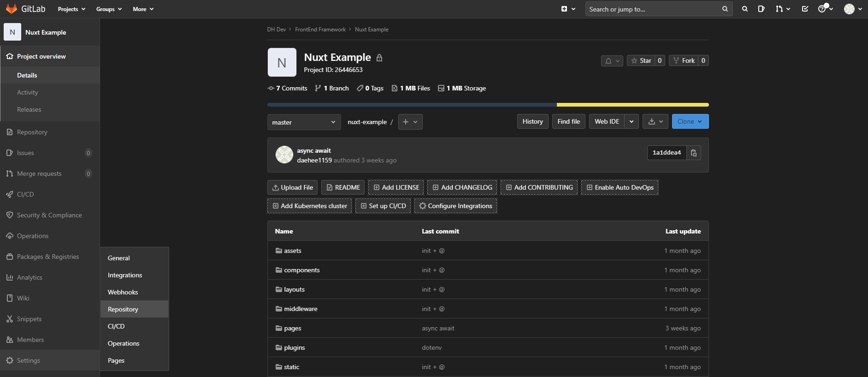Open Repository in left sidebar

(50, 132)
